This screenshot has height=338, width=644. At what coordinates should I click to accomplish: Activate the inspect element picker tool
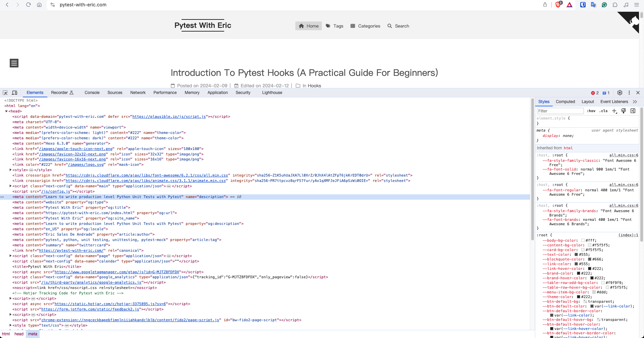(5, 93)
